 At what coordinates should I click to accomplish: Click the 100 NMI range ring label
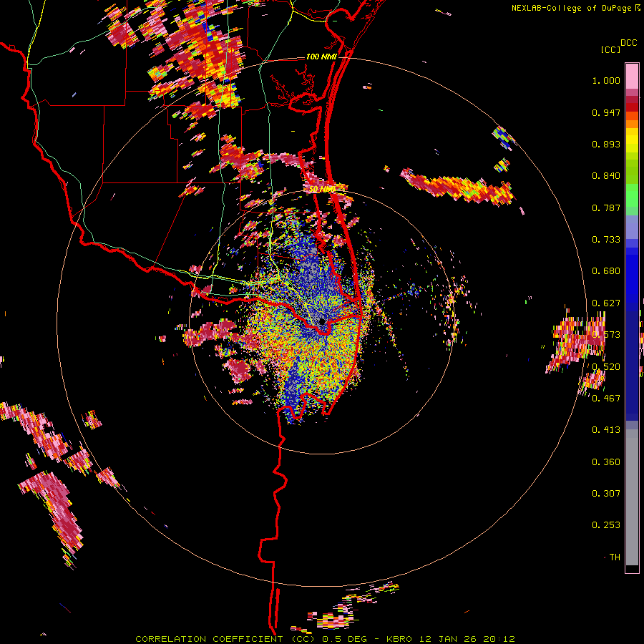pos(321,57)
